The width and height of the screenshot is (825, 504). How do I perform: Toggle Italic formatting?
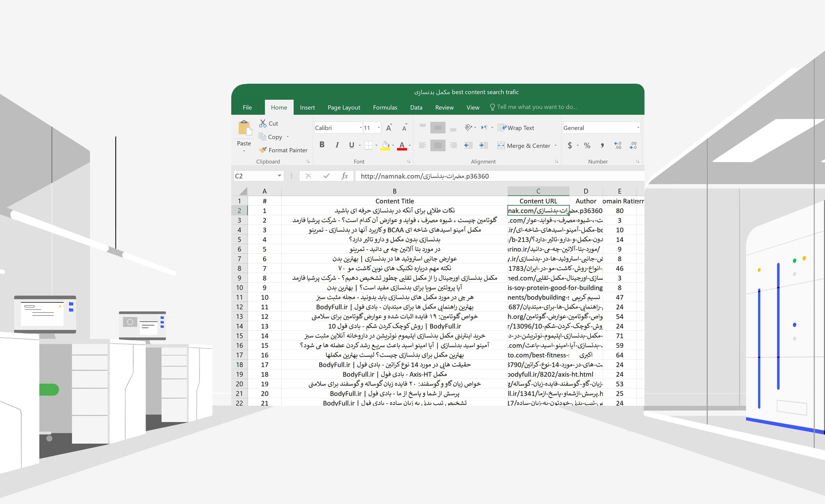337,145
